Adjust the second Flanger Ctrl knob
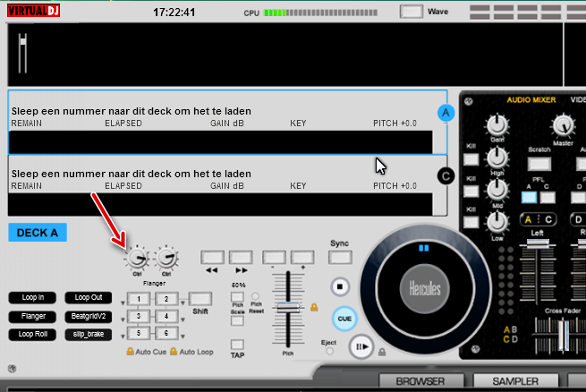Image resolution: width=586 pixels, height=392 pixels. tap(166, 259)
